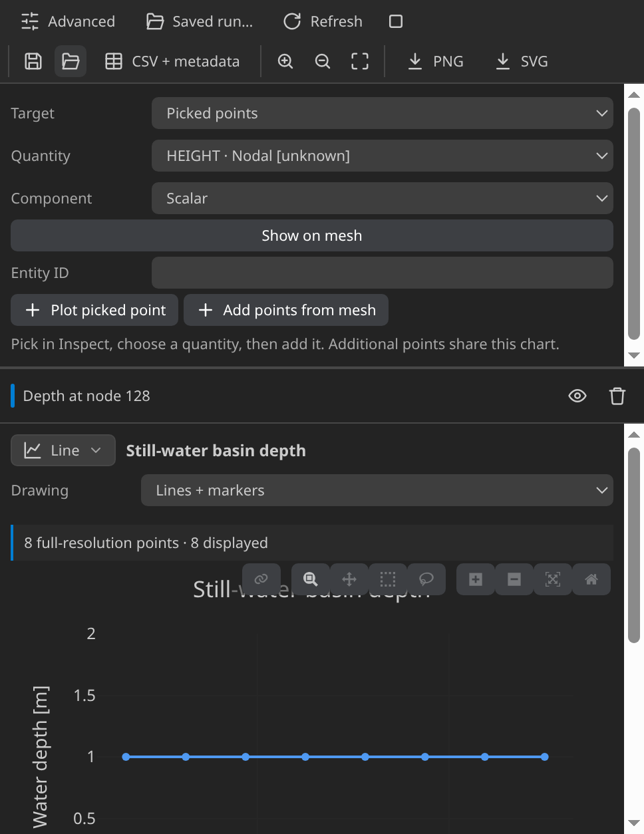
Task: Select the box select tool
Action: point(388,579)
